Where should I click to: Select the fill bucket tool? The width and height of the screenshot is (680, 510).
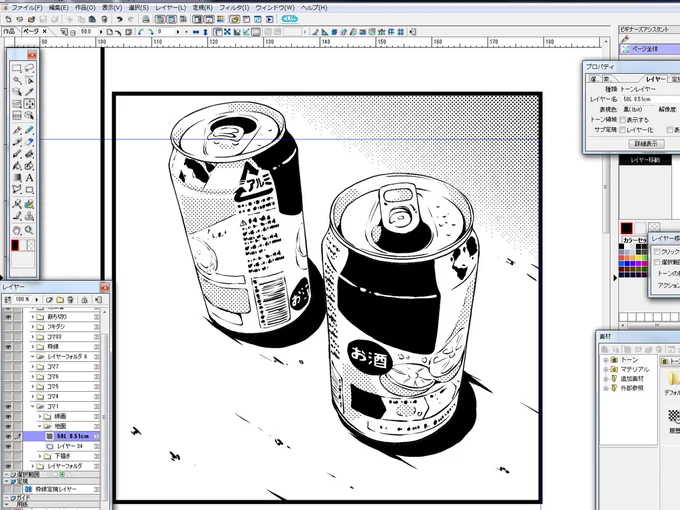pyautogui.click(x=16, y=166)
